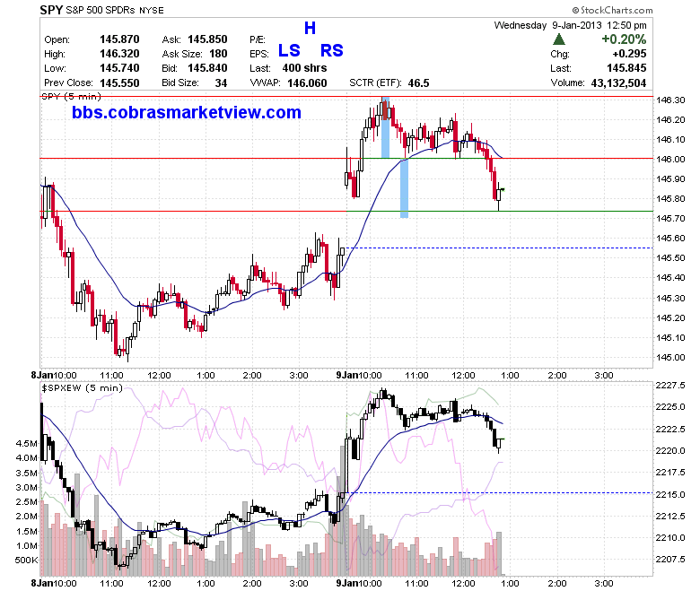Screen dimensions: 700x591
Task: Click the Prev Close value 145.550
Action: tap(119, 83)
